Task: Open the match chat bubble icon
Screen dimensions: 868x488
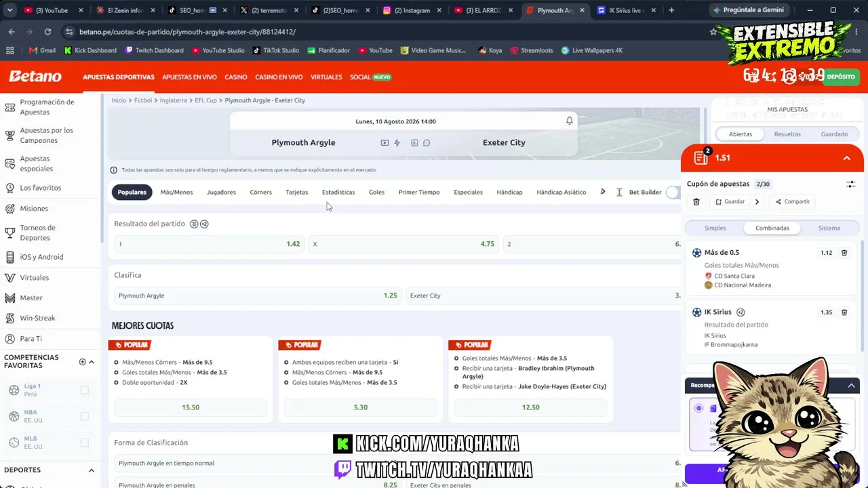Action: click(x=427, y=143)
